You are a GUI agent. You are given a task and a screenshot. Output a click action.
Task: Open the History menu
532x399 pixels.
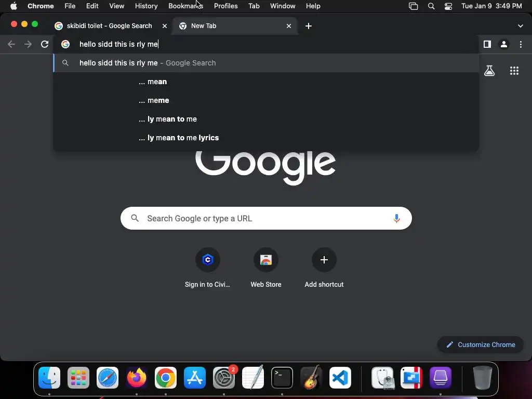pyautogui.click(x=146, y=6)
